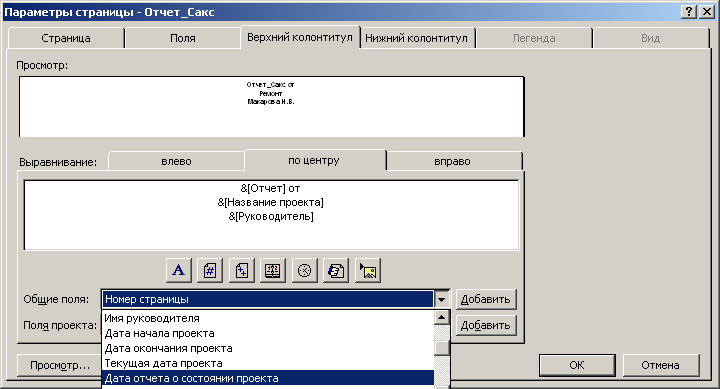The width and height of the screenshot is (720, 389).
Task: Choose the по центру alignment tab
Action: click(x=314, y=160)
